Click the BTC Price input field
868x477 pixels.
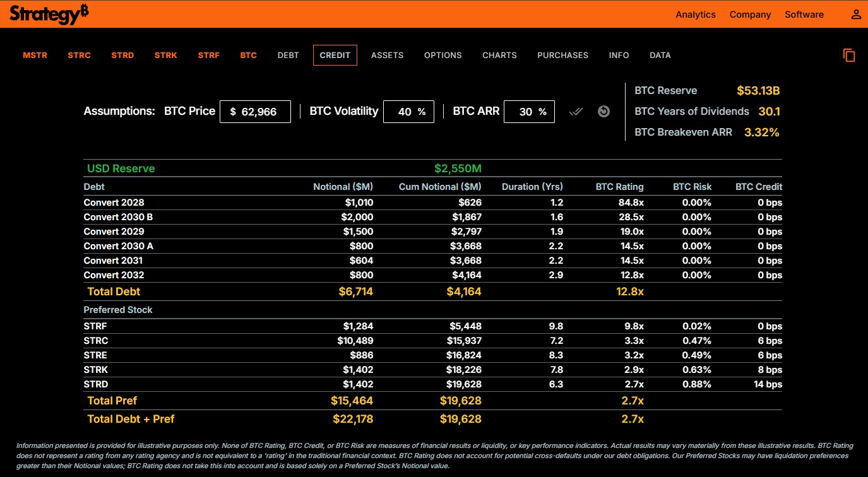tap(255, 112)
